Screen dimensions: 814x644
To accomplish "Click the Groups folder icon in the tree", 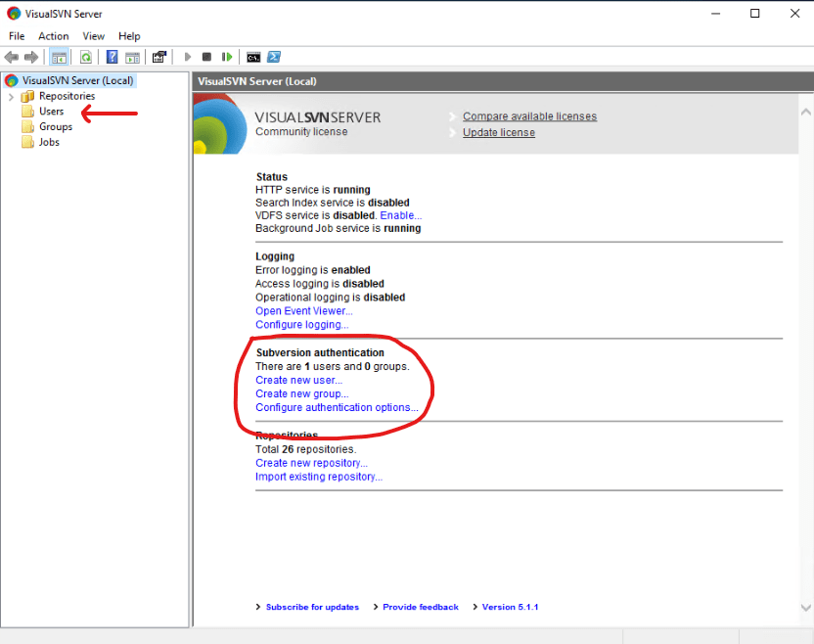I will [x=27, y=126].
